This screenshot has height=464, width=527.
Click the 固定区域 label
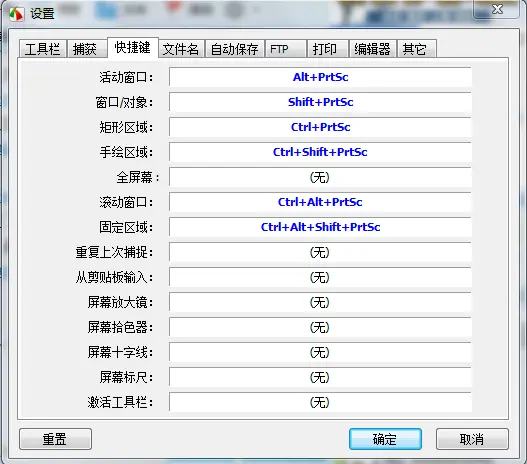[x=126, y=227]
